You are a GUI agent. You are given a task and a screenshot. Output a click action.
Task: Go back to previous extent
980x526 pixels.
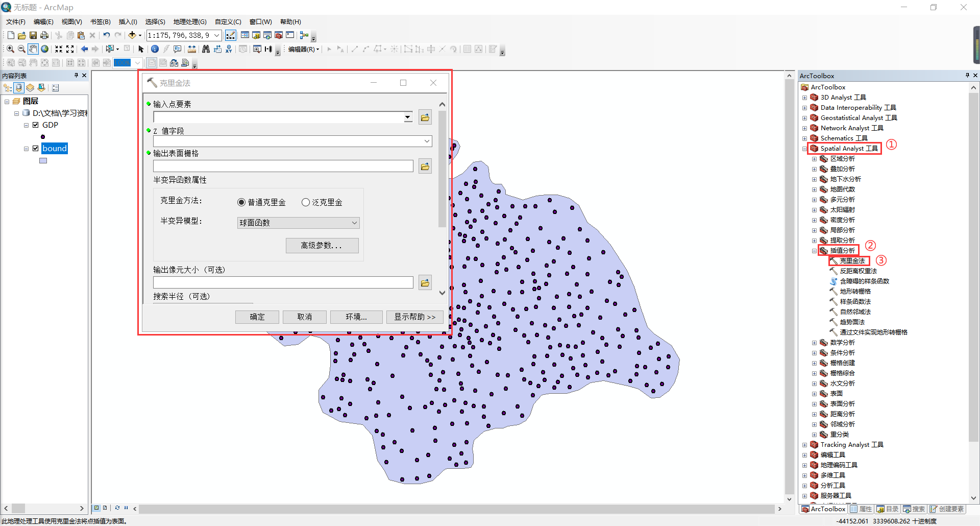click(84, 49)
